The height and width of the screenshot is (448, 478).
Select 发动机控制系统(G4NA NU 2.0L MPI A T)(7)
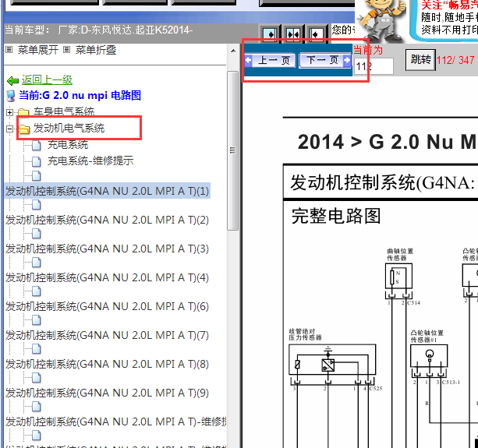[107, 335]
